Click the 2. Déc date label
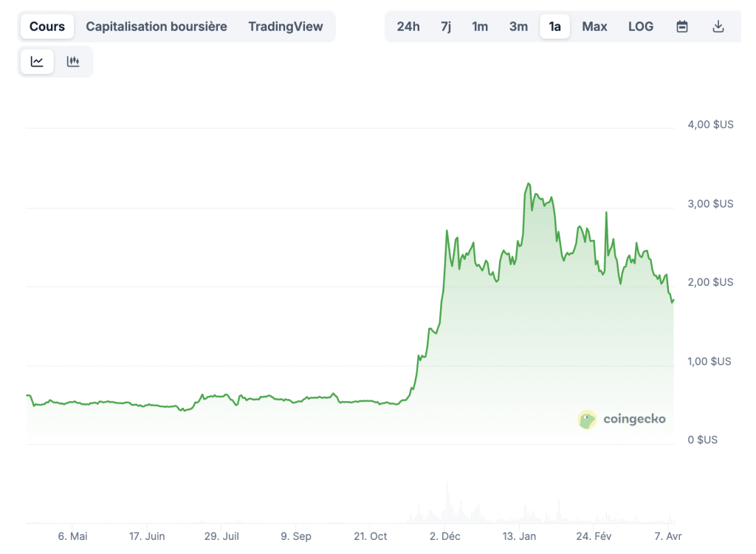756x554 pixels. pyautogui.click(x=445, y=536)
